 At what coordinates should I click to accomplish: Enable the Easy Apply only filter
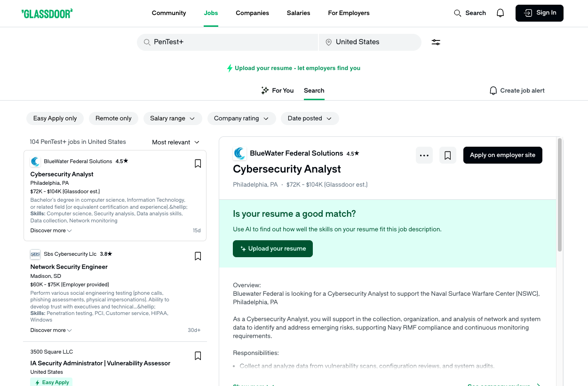point(55,118)
